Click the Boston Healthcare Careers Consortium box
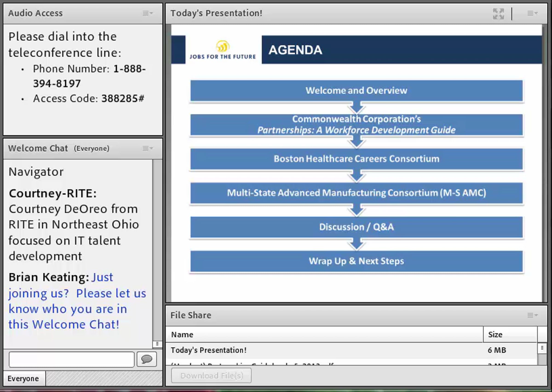 point(356,159)
